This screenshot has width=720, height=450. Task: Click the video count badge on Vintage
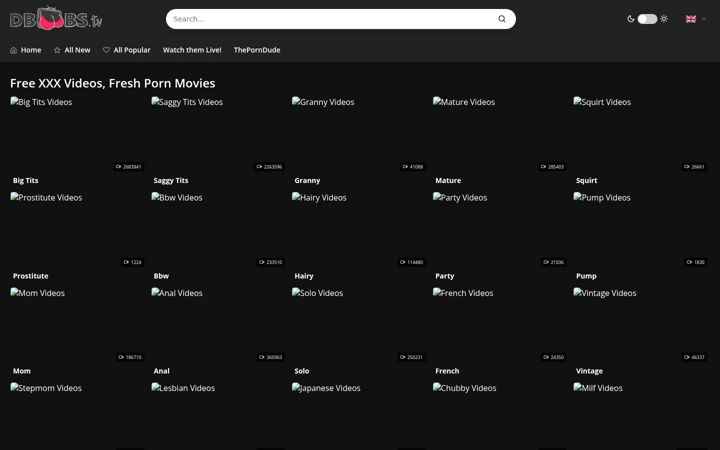point(694,357)
